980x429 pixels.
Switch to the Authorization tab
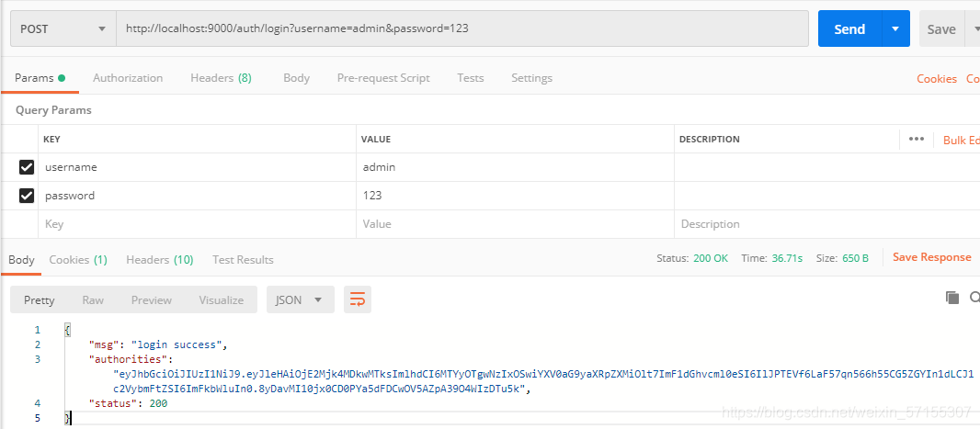(128, 78)
